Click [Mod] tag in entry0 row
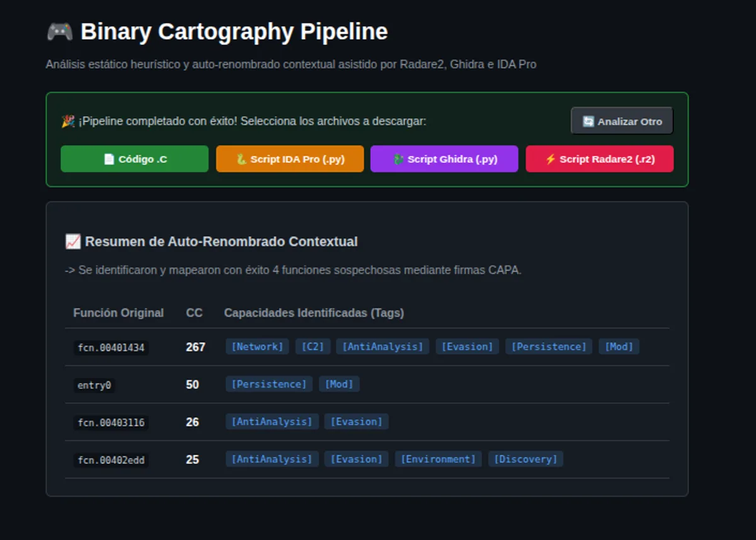756x540 pixels. pos(339,384)
